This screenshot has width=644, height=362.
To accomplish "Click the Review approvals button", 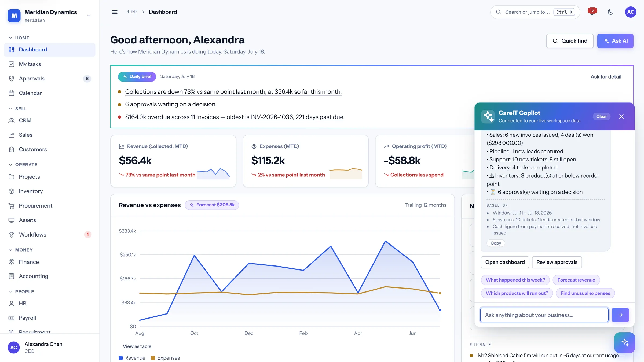I will click(557, 262).
